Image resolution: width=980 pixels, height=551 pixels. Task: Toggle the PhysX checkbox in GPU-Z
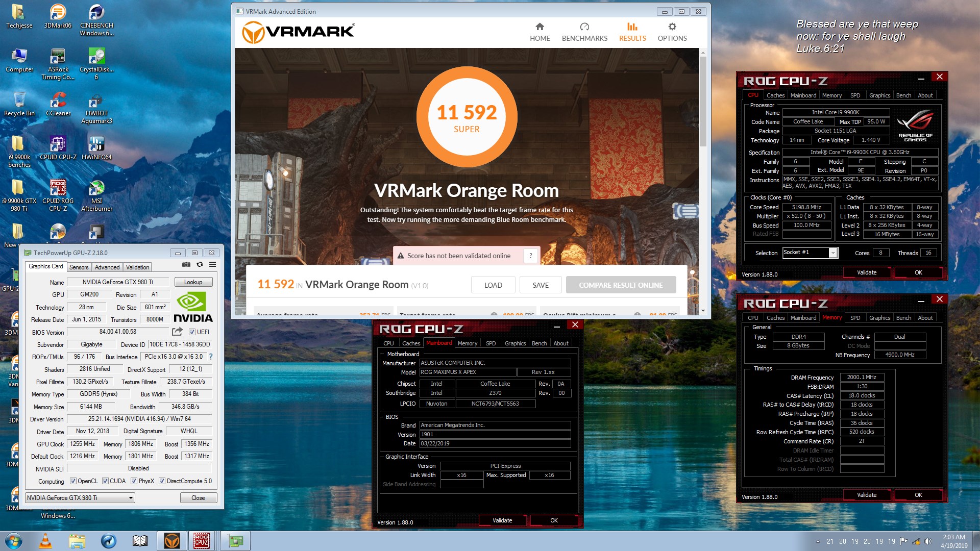134,481
